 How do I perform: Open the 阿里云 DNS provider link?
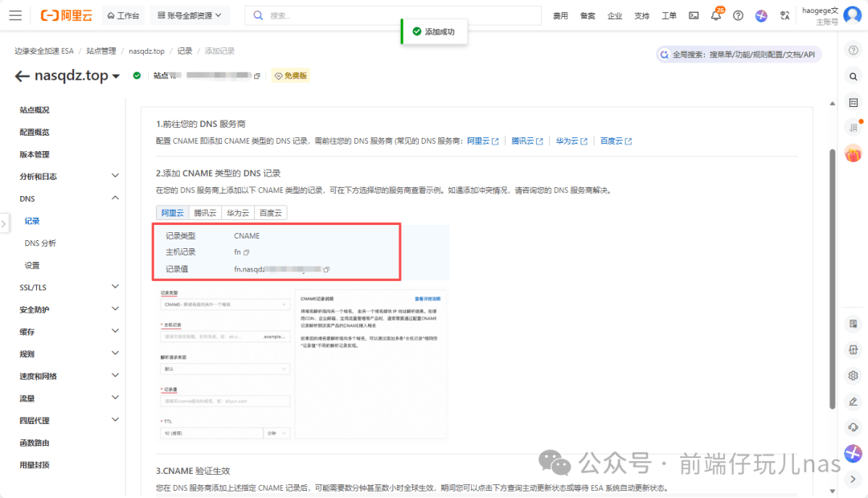483,141
